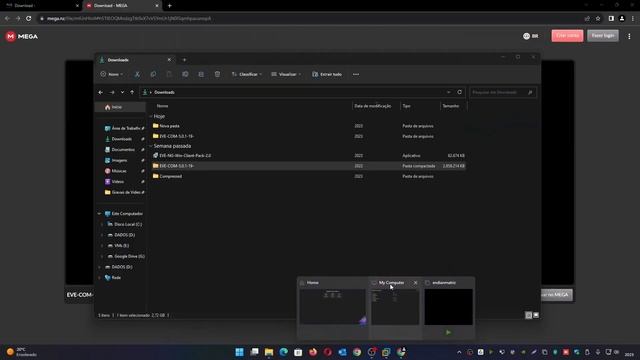The height and width of the screenshot is (360, 640).
Task: Open the Chrome profile avatar menu
Action: [x=622, y=18]
